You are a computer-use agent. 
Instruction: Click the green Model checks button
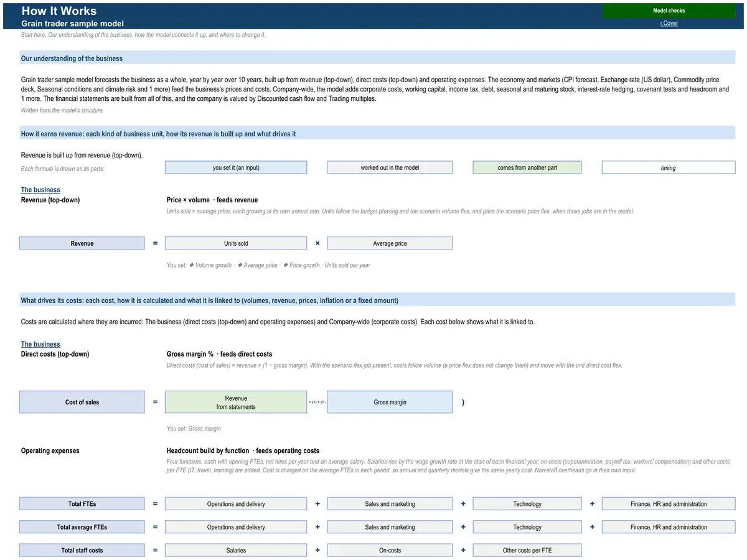(669, 11)
